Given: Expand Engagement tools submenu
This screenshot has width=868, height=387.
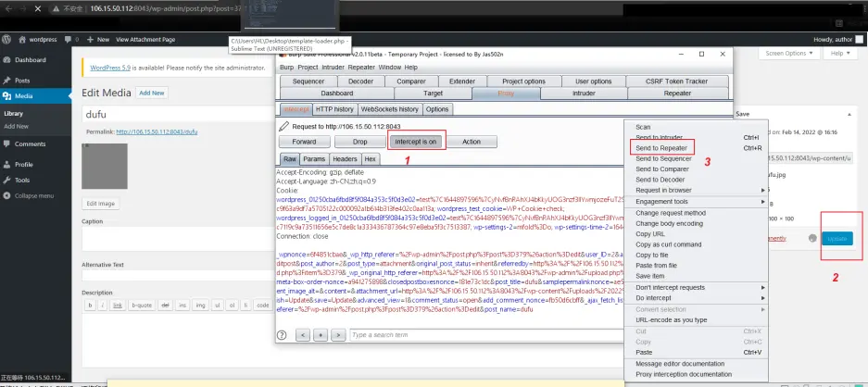Looking at the screenshot, I should point(697,202).
